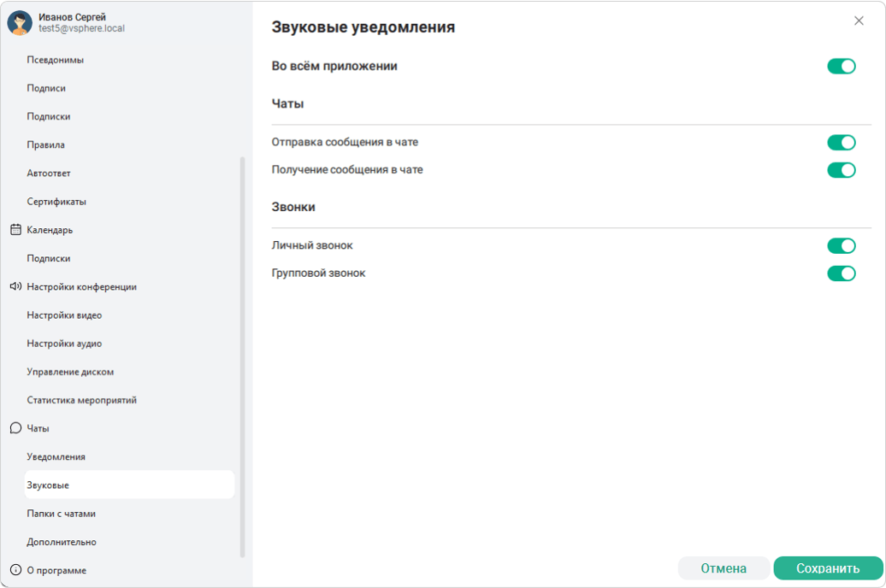The image size is (886, 588).
Task: Open Подписи in sidebar
Action: [46, 88]
